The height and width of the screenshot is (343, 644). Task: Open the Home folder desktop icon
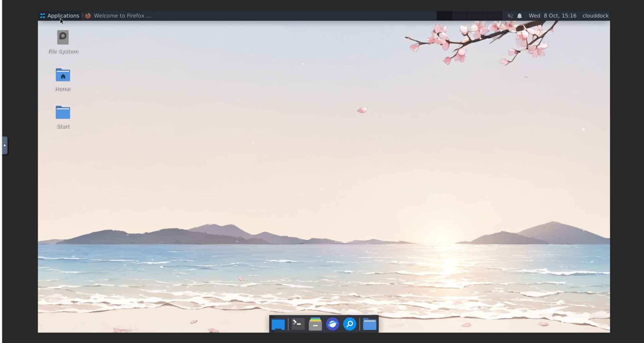click(x=63, y=75)
